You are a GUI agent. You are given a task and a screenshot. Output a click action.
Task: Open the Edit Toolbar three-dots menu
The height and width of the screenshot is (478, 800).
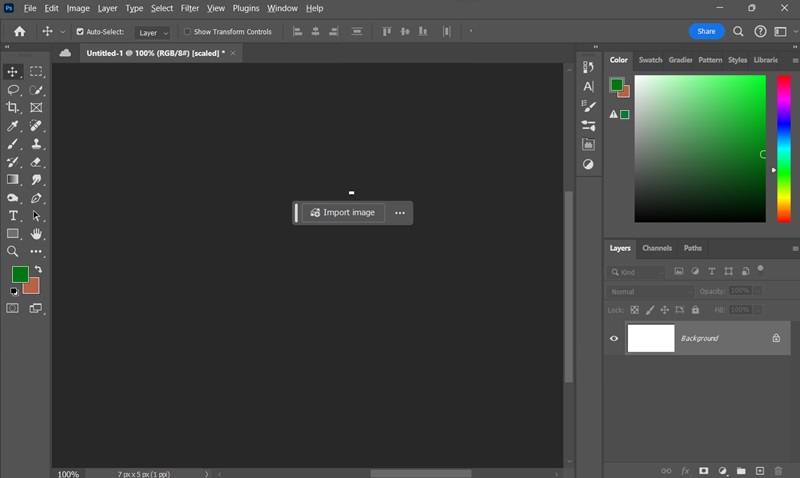36,251
